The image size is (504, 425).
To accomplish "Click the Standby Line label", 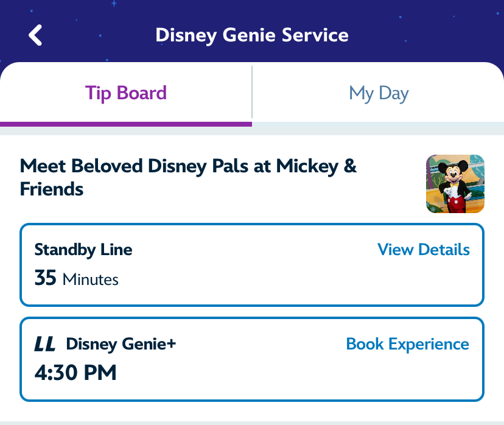I will pyautogui.click(x=83, y=250).
